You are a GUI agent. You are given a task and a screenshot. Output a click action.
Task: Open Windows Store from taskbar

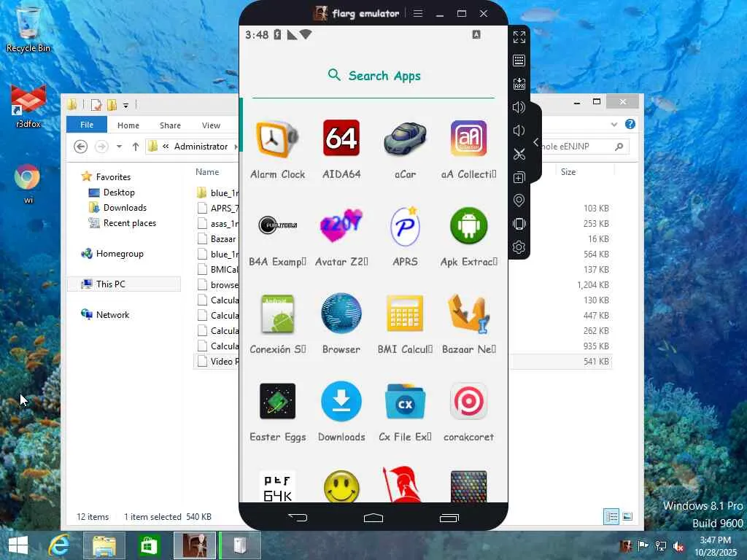point(149,545)
